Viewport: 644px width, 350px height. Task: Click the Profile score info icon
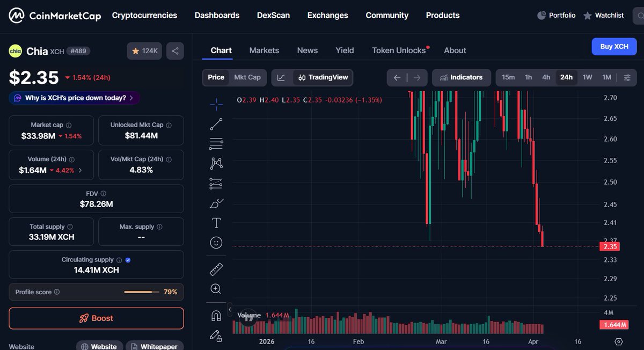57,292
